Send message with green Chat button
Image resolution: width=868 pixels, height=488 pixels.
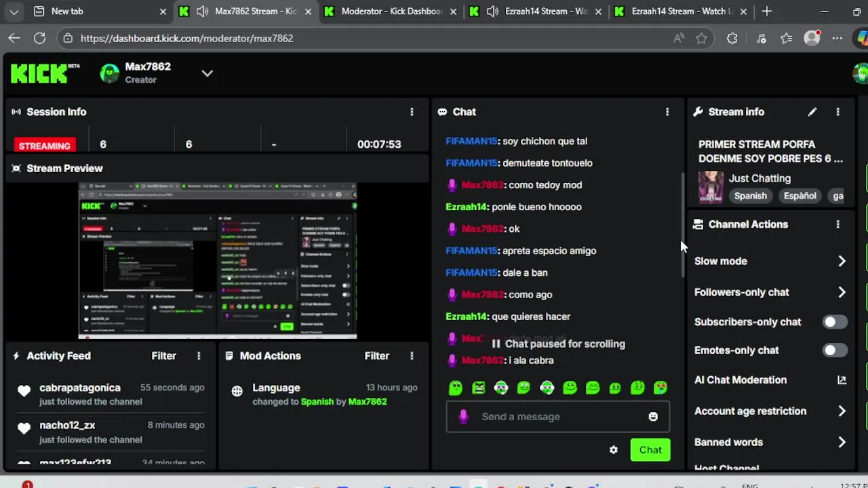pos(650,450)
